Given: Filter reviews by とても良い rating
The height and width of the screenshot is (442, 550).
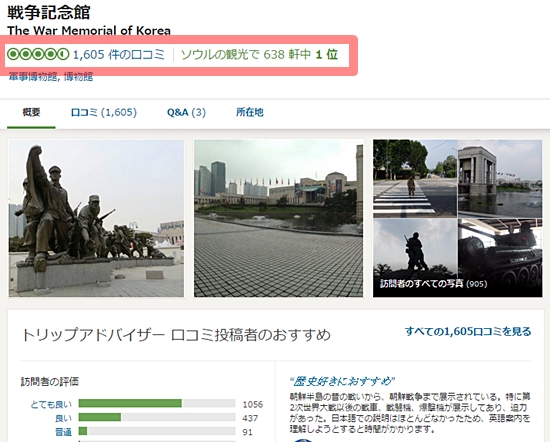Looking at the screenshot, I should [x=51, y=404].
